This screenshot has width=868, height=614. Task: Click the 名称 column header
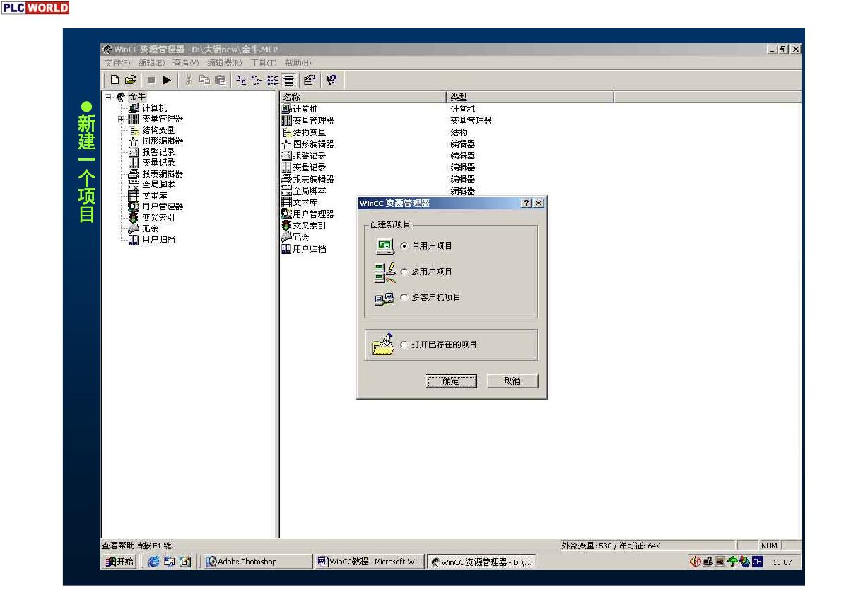point(363,97)
